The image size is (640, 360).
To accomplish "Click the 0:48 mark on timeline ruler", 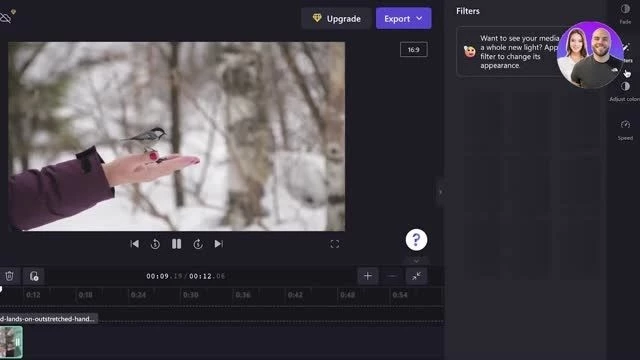I will pos(347,295).
